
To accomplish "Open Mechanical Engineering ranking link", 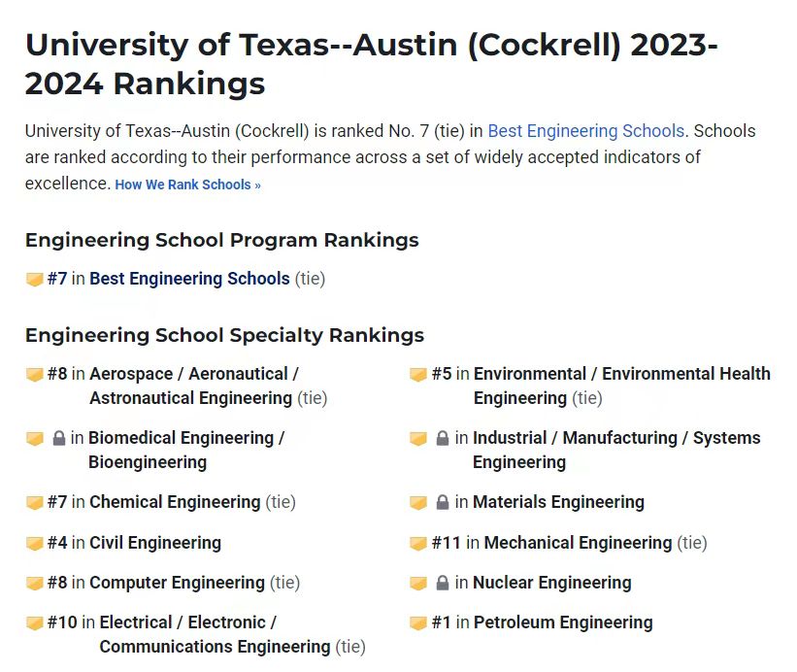I will [x=578, y=543].
